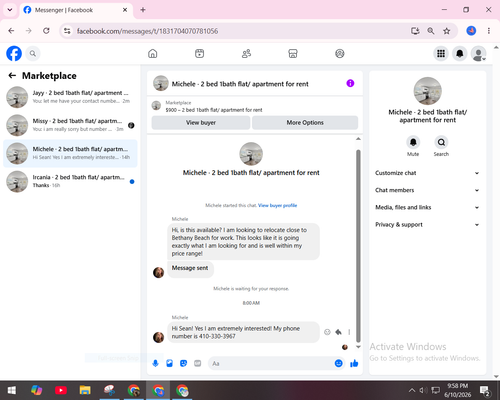Reload the page in the browser
Viewport: 500px width, 400px height.
click(46, 31)
